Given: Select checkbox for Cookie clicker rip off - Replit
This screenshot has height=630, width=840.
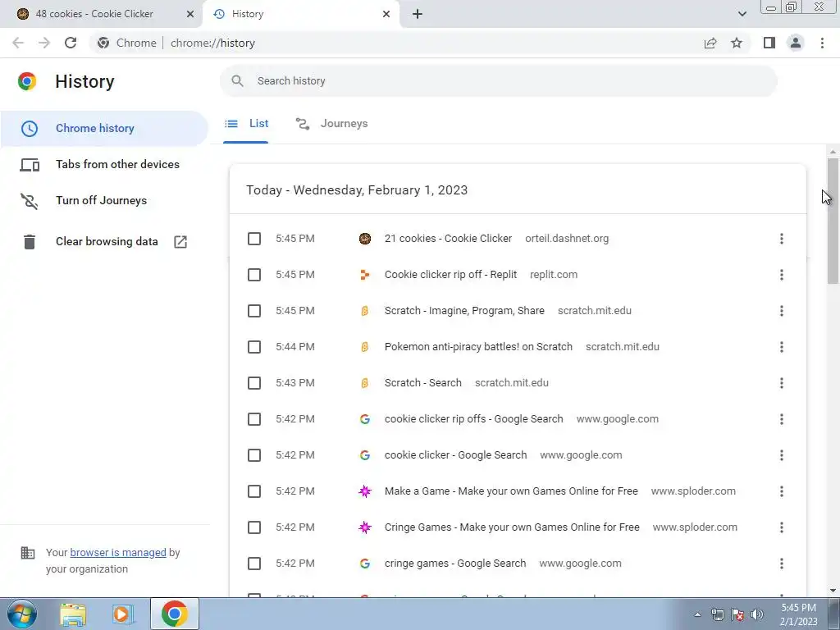Looking at the screenshot, I should click(254, 275).
